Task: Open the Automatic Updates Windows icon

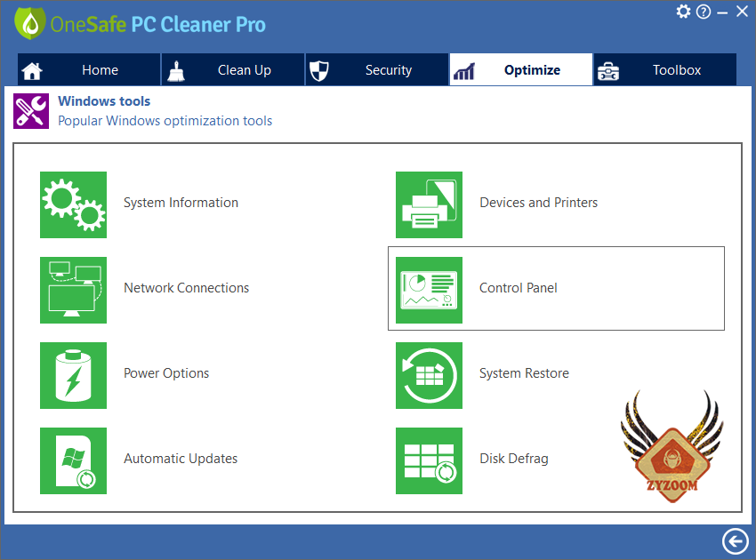Action: pos(73,460)
